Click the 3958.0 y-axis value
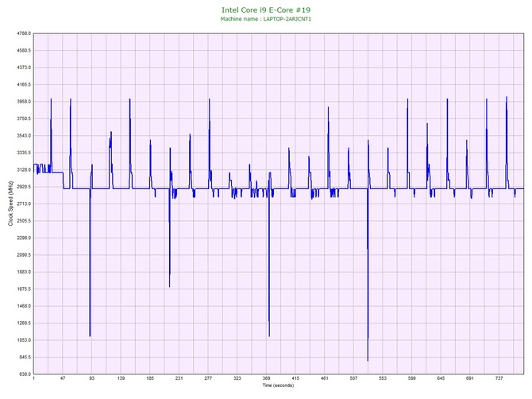The width and height of the screenshot is (532, 399). pos(24,102)
